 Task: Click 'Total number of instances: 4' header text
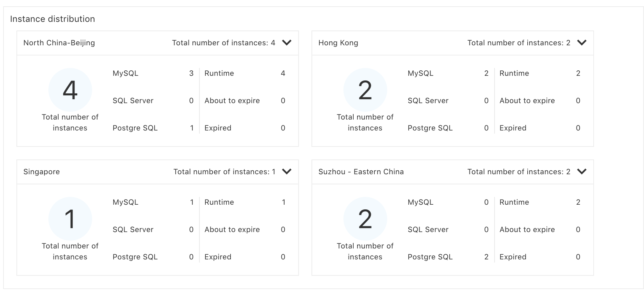coord(223,43)
